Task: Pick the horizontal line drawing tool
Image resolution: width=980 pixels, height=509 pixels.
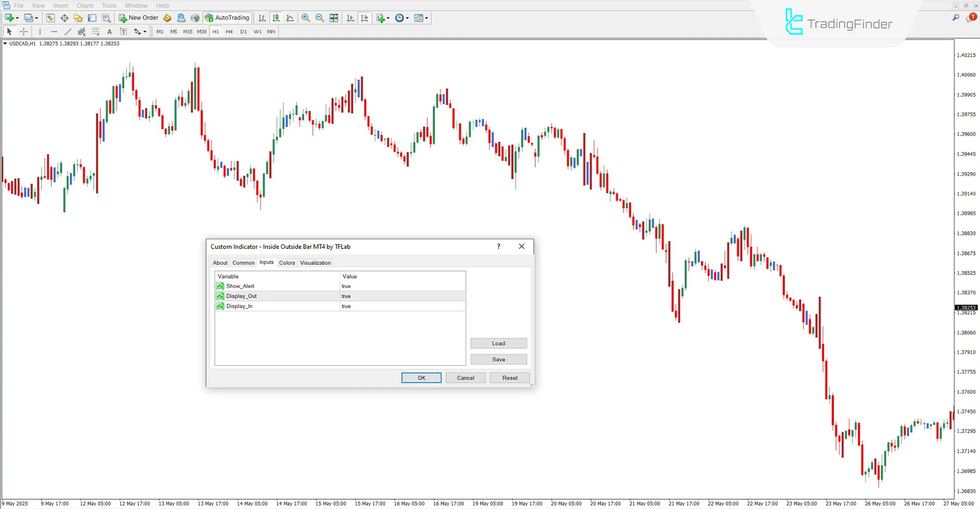Action: point(54,31)
